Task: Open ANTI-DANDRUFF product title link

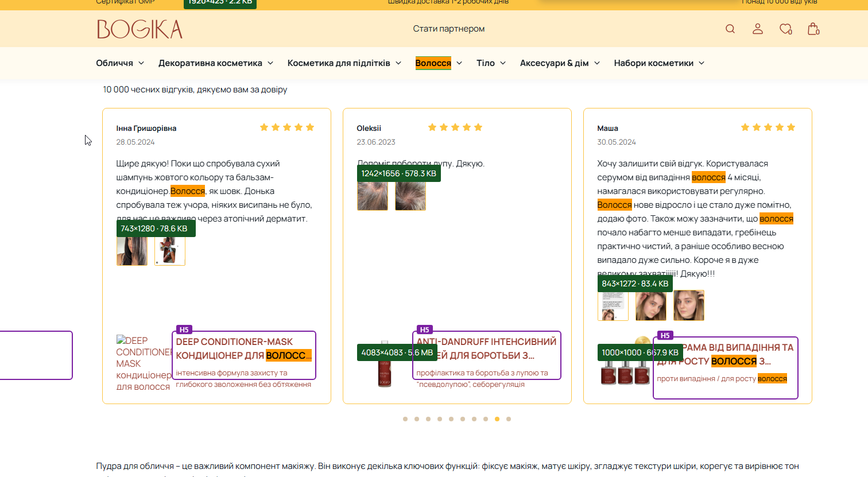Action: tap(486, 348)
